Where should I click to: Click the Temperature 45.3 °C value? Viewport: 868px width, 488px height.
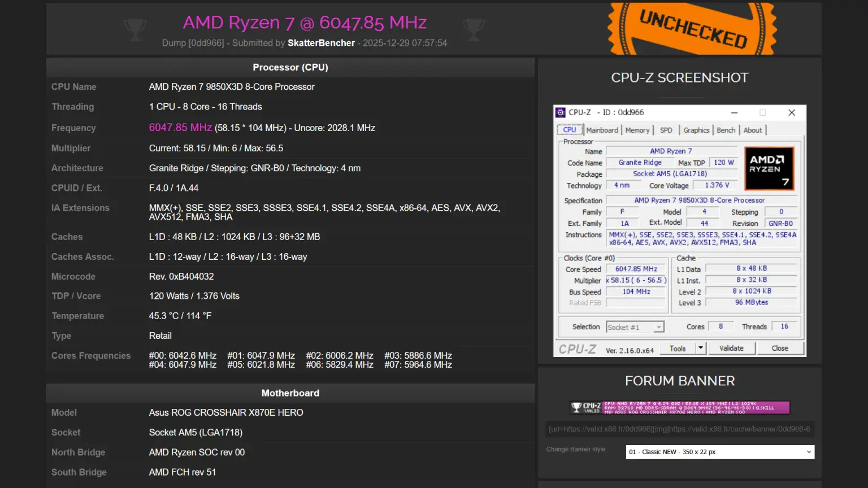(180, 316)
